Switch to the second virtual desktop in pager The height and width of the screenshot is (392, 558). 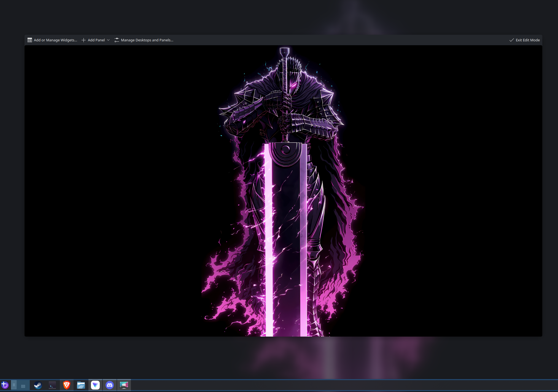[23, 385]
